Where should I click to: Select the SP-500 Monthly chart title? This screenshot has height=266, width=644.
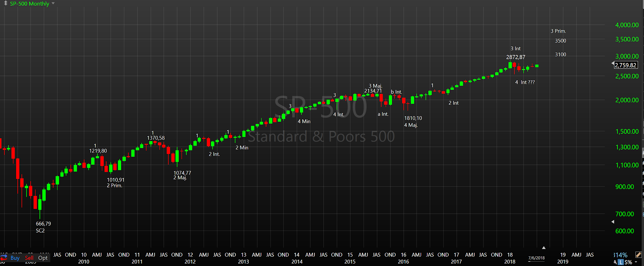coord(29,4)
